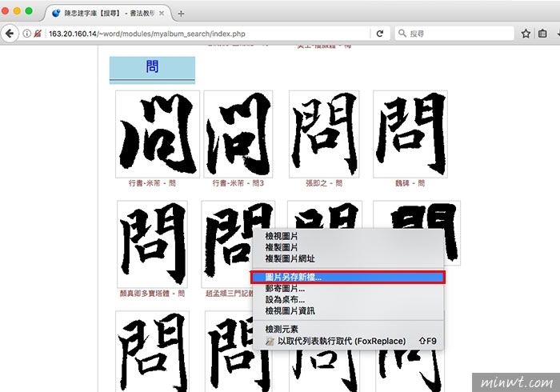
Task: Open a new tab with plus button
Action: coord(181,14)
